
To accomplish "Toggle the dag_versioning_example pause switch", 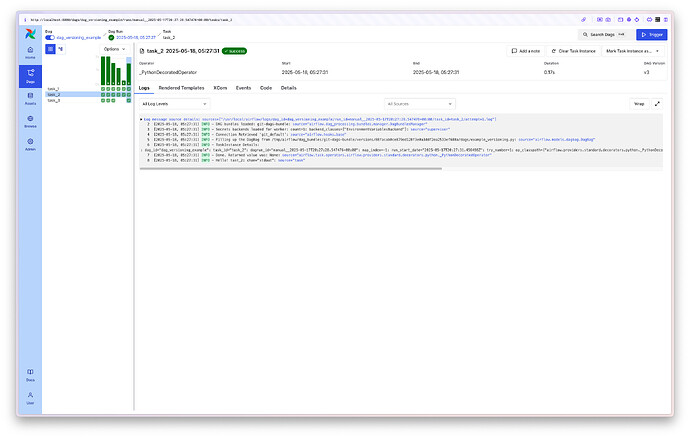I will 52,38.
